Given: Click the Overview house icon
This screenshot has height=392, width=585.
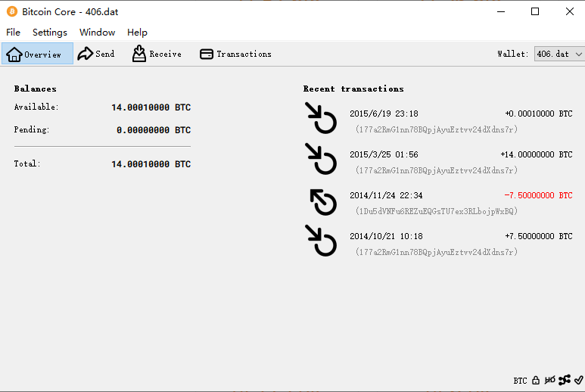Looking at the screenshot, I should (x=14, y=54).
